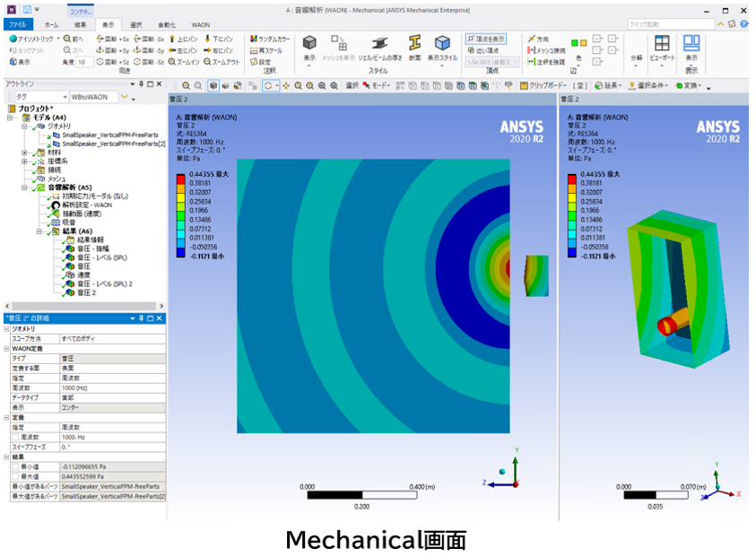This screenshot has width=756, height=557.
Task: Open the ファイル menu tab
Action: tap(18, 24)
